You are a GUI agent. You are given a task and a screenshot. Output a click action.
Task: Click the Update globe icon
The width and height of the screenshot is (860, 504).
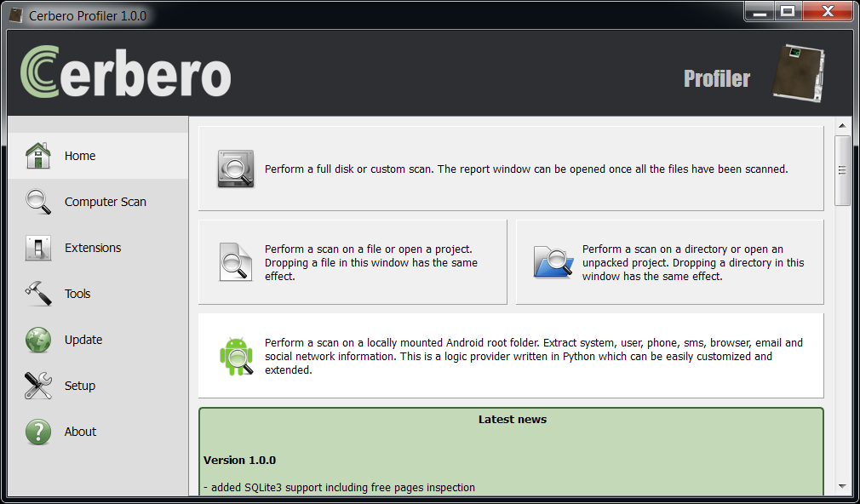[x=37, y=340]
